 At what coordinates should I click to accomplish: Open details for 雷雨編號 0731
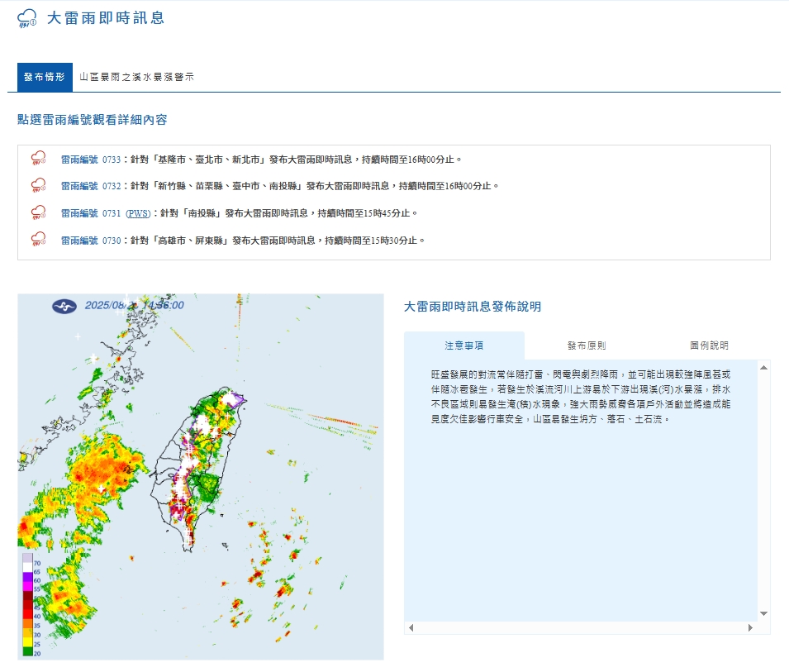(x=91, y=213)
